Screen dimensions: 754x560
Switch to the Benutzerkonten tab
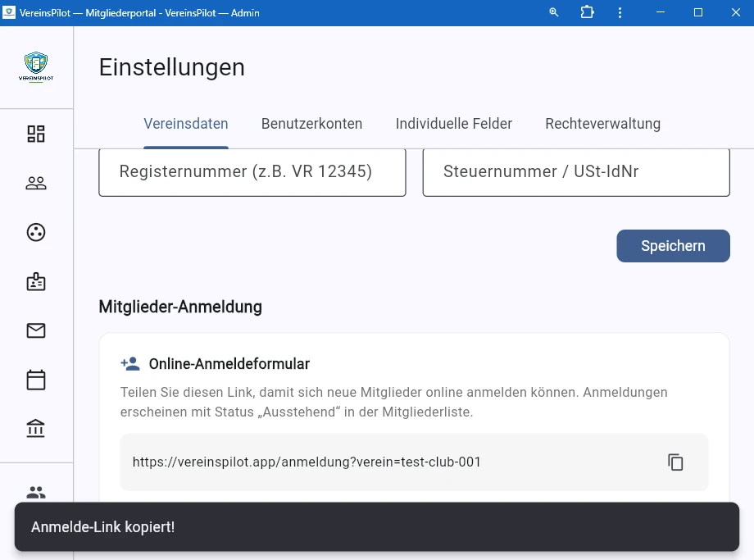(311, 124)
